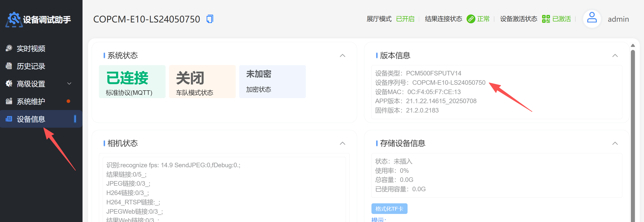Click the 高级设置 gear icon

(x=9, y=84)
